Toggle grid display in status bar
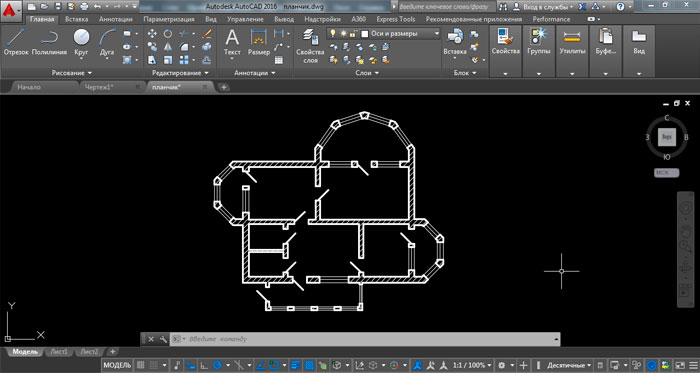This screenshot has width=700, height=373. pyautogui.click(x=140, y=365)
